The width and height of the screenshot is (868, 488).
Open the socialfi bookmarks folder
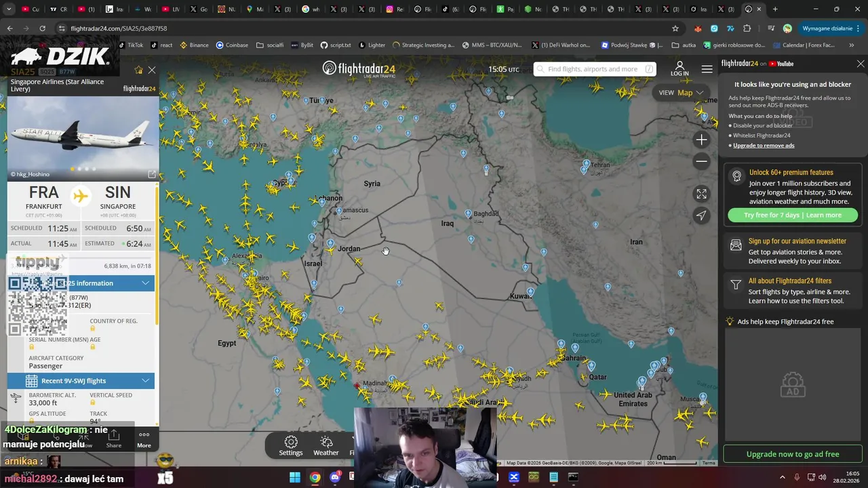270,45
